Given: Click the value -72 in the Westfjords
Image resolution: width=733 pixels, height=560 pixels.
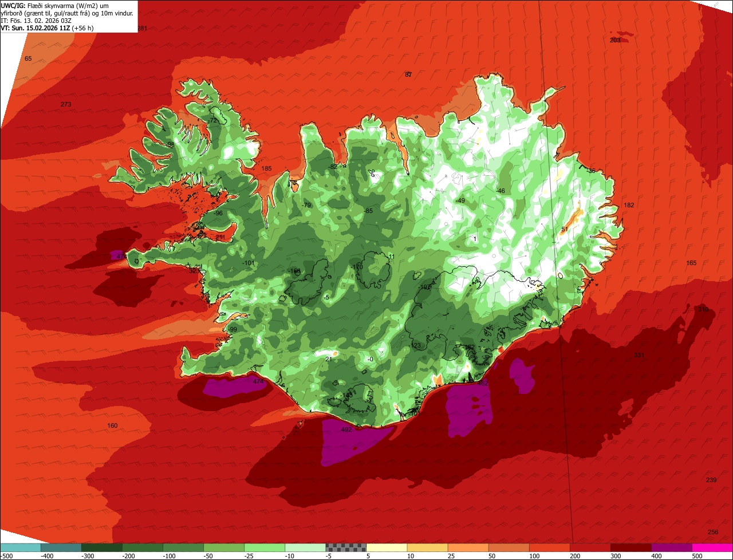Looking at the screenshot, I should (x=212, y=121).
